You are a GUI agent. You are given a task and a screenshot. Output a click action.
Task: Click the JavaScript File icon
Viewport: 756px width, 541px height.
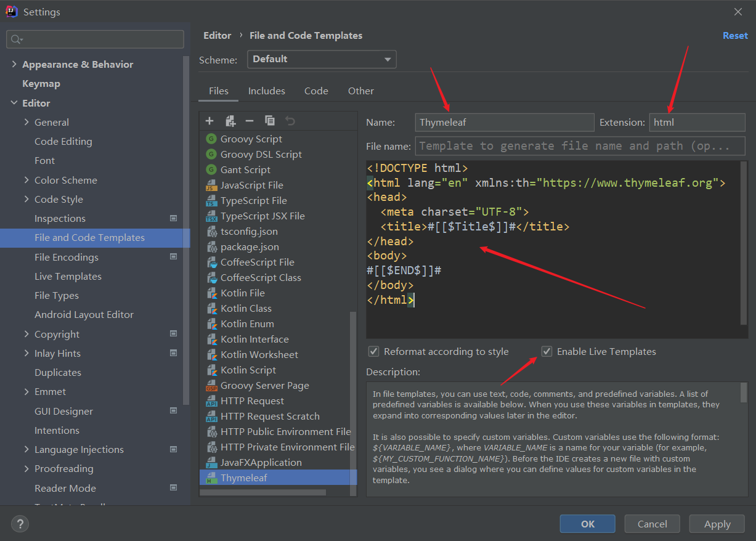click(x=211, y=185)
